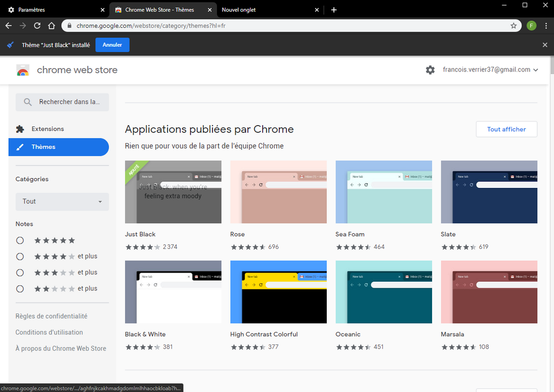Close the Paramètres tab
The height and width of the screenshot is (392, 554).
(x=102, y=10)
